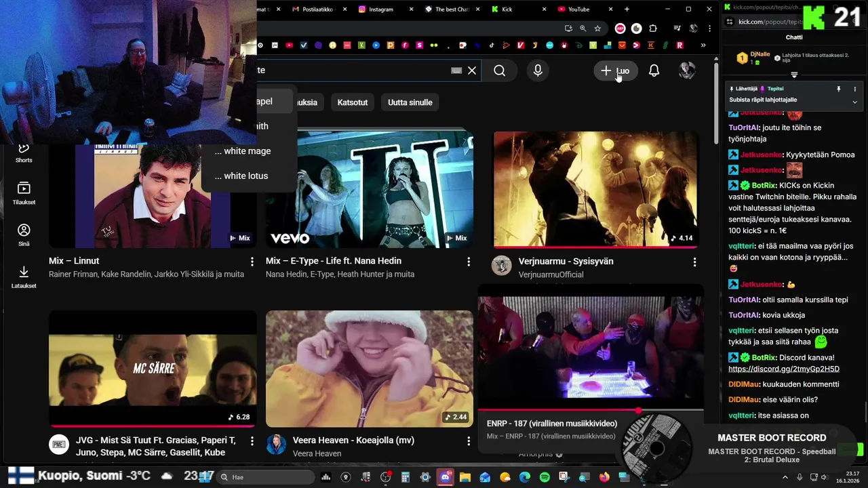The height and width of the screenshot is (488, 868).
Task: Select the Uutta sinulle filter chip
Action: coord(410,102)
